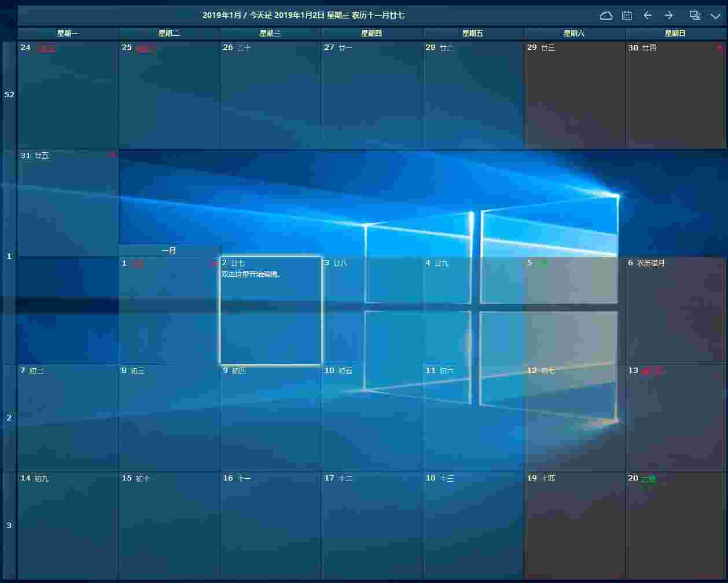Go to previous month with left arrow
The image size is (728, 583).
tap(648, 16)
